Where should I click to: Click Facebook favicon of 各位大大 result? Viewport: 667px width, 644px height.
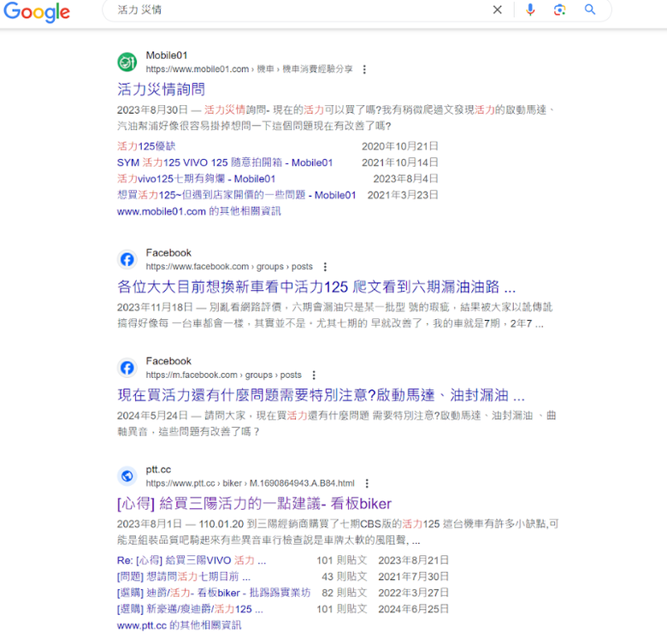(x=127, y=259)
